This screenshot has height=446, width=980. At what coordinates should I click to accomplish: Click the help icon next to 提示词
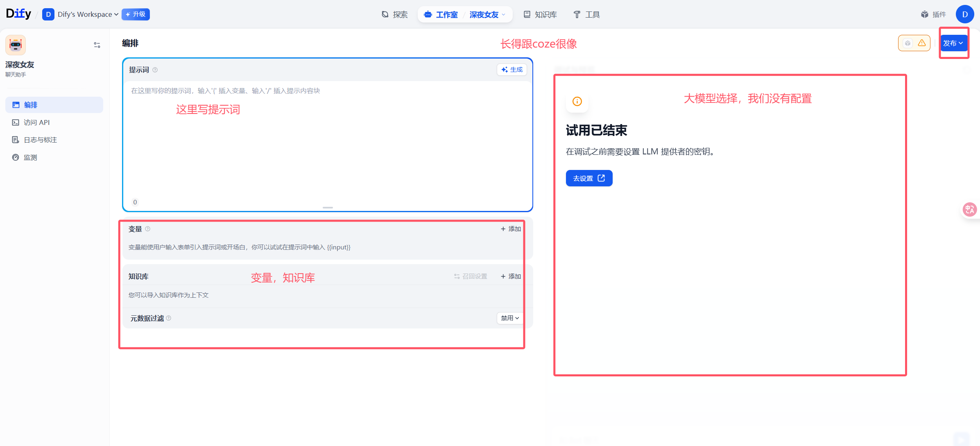[155, 70]
